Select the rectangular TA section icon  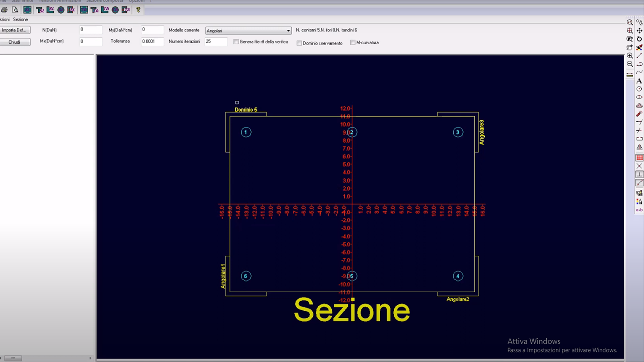(x=84, y=9)
